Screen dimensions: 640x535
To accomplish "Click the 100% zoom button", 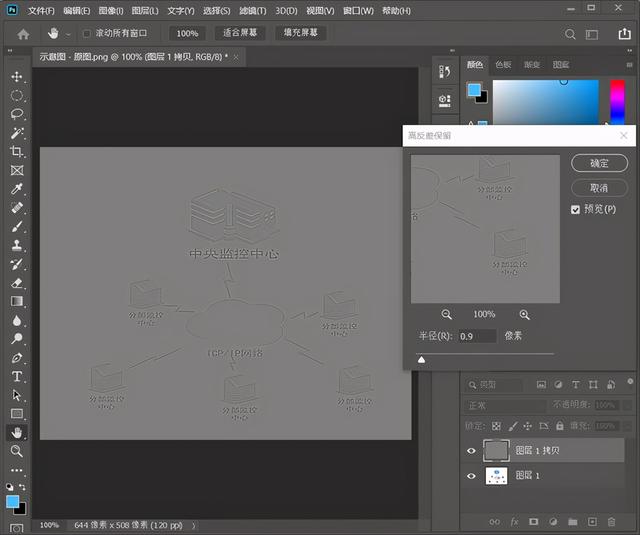I will point(187,33).
